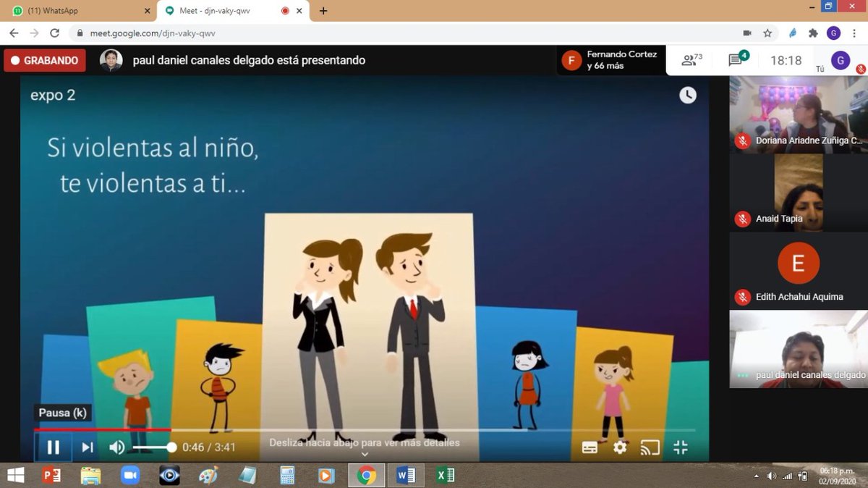Seek on the red video progress bar

[365, 430]
